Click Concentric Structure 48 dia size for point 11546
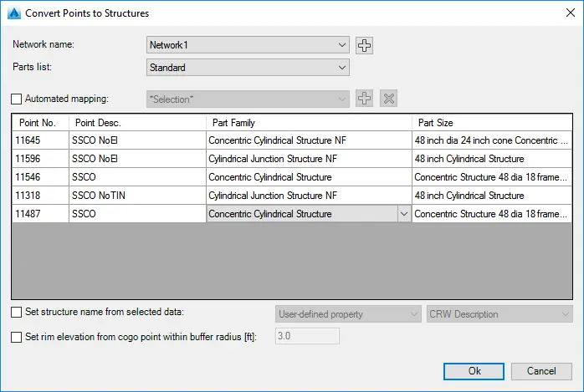Image resolution: width=584 pixels, height=392 pixels. point(492,177)
